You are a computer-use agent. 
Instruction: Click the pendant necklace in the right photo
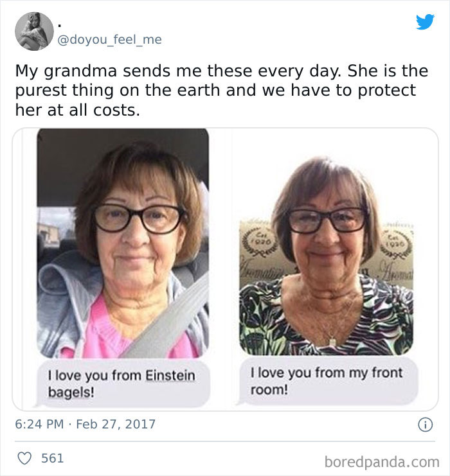click(332, 340)
